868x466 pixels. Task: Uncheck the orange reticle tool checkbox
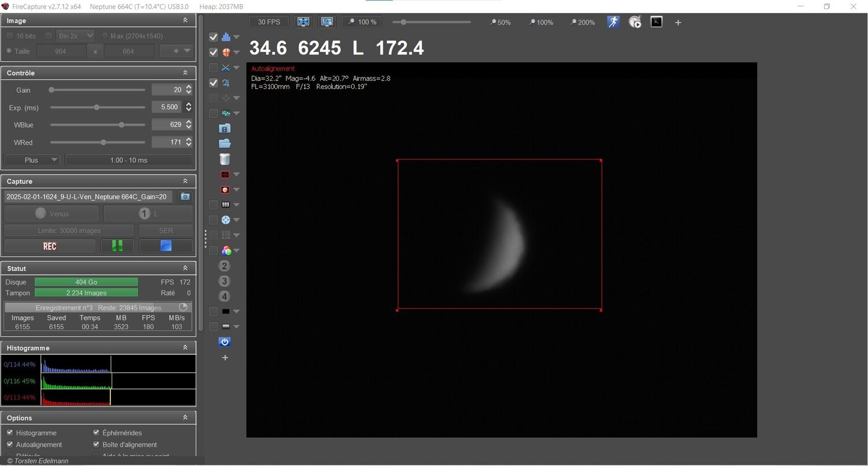214,52
